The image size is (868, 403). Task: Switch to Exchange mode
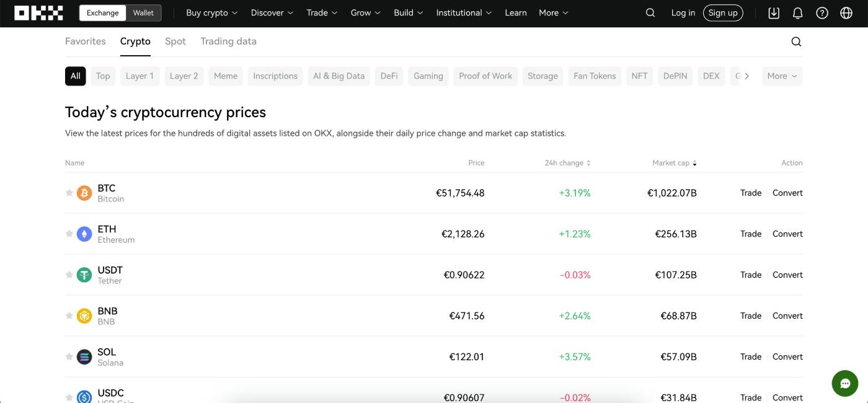tap(102, 13)
